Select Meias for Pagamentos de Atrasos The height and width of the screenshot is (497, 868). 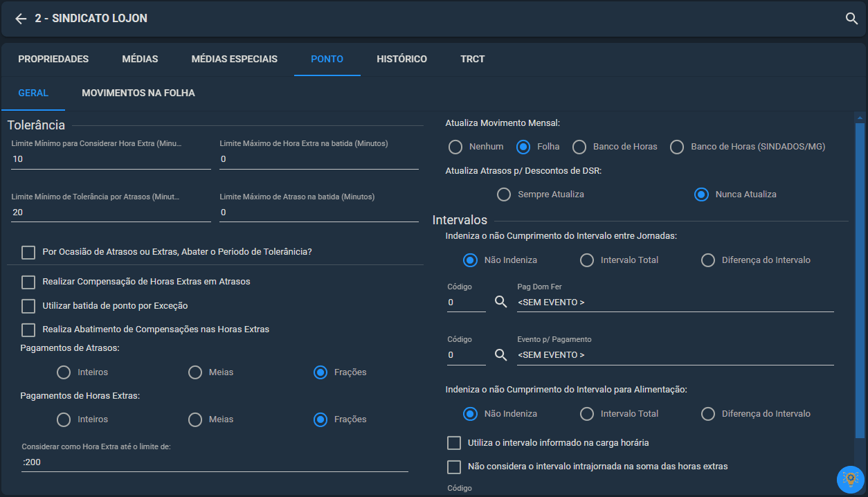click(x=195, y=372)
